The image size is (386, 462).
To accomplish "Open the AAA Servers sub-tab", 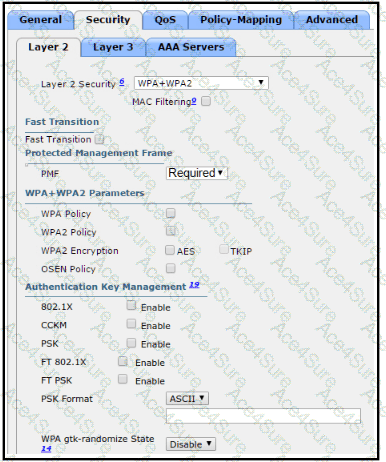I will (191, 47).
